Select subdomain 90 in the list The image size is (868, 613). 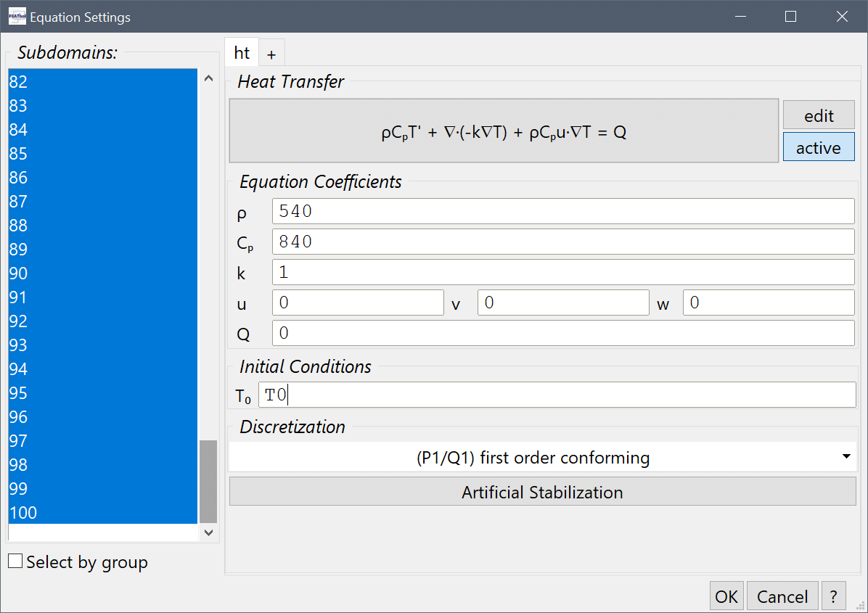pos(102,273)
